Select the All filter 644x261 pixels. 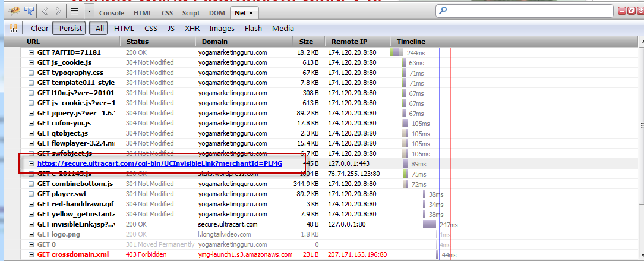click(99, 29)
